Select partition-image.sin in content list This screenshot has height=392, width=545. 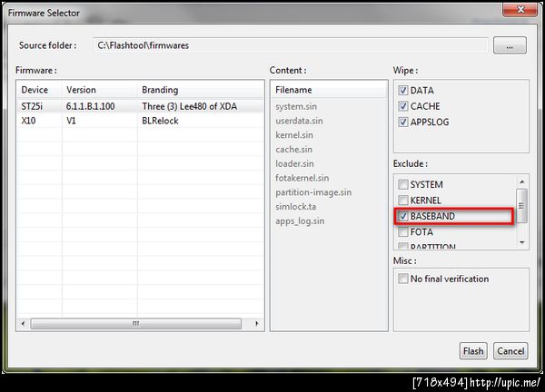pos(313,192)
